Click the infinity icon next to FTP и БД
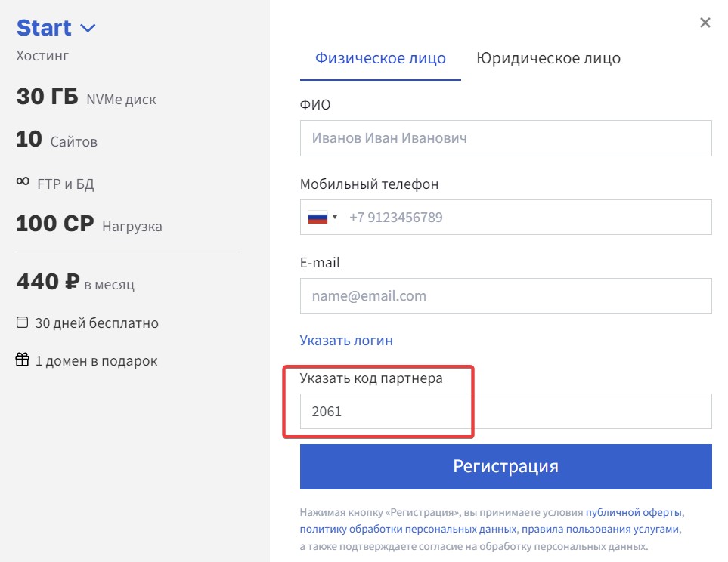The image size is (728, 562). (x=21, y=181)
